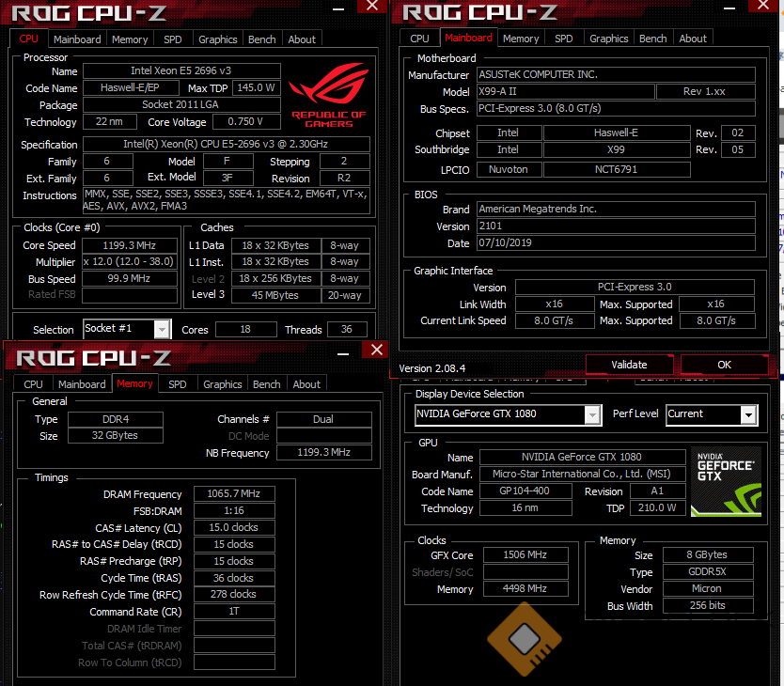This screenshot has height=686, width=784.
Task: Click the GPU TDP value 210.0 W
Action: click(x=657, y=507)
